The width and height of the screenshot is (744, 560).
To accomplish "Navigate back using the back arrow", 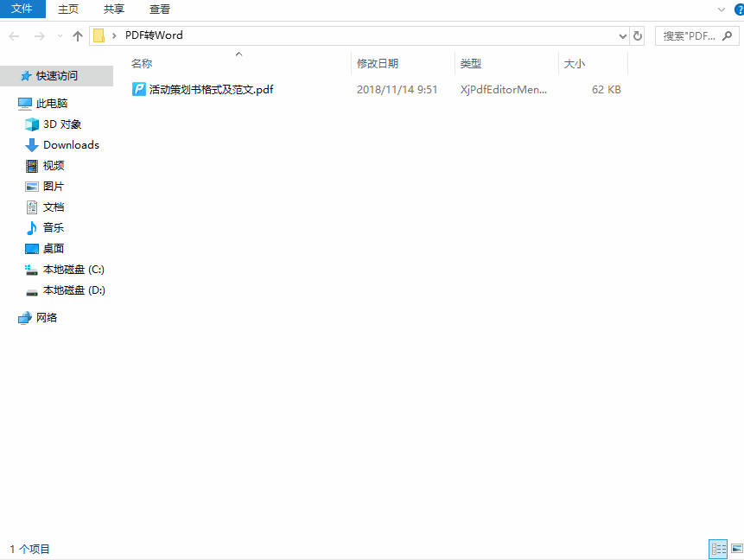I will coord(14,35).
